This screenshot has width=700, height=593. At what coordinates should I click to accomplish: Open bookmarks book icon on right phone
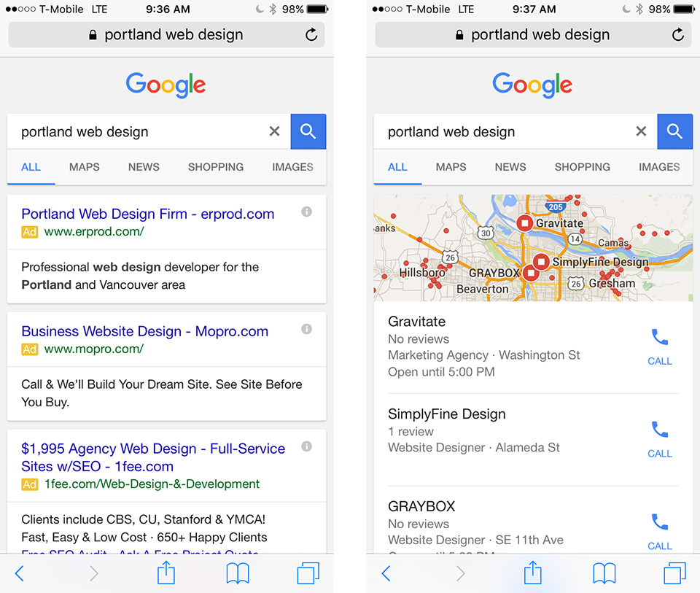[x=604, y=573]
